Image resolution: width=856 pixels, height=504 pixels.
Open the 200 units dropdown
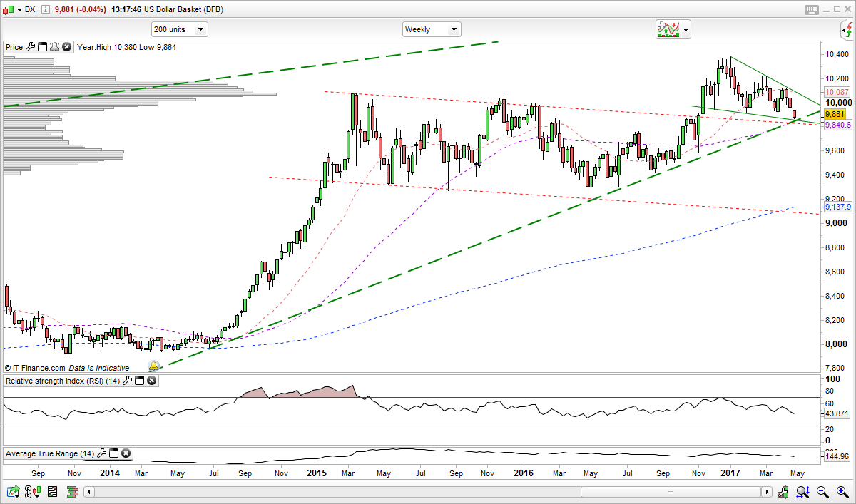pyautogui.click(x=200, y=29)
